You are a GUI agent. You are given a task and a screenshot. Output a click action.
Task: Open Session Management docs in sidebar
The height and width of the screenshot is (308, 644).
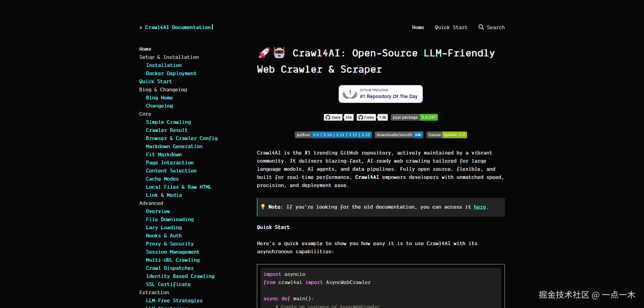[x=173, y=252]
